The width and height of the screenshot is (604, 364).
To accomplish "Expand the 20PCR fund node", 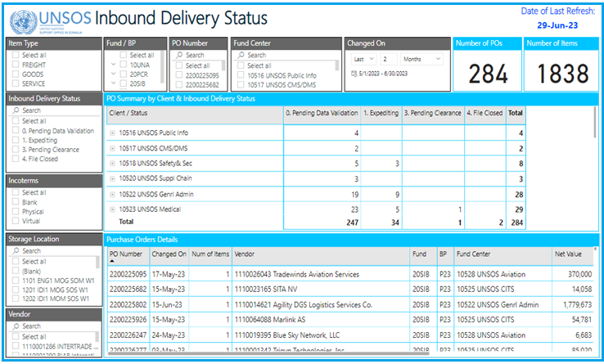I will pos(113,74).
